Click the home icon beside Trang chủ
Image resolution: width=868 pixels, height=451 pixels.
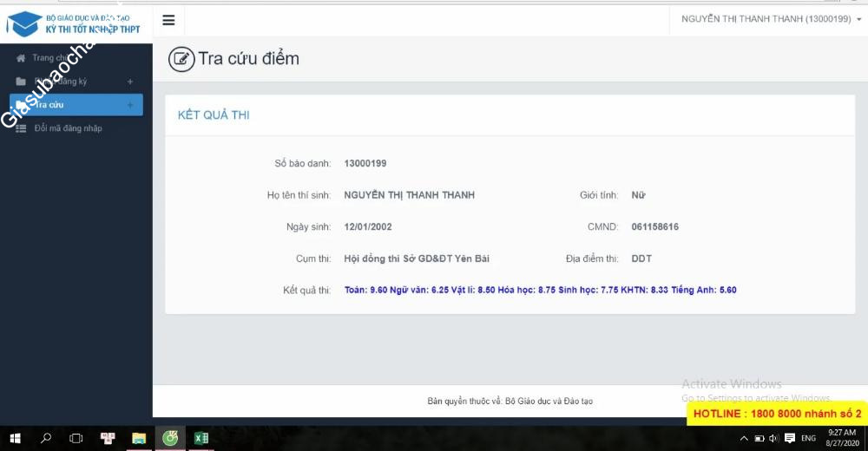21,58
